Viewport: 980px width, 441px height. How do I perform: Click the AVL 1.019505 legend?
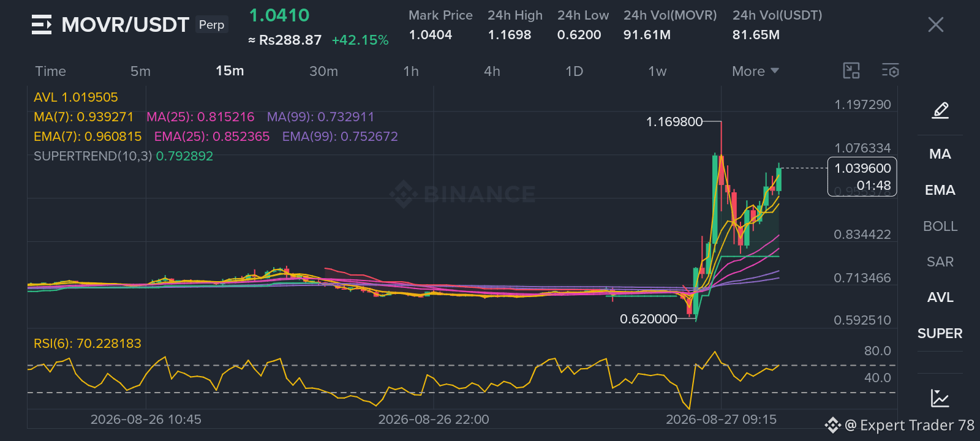pos(76,97)
